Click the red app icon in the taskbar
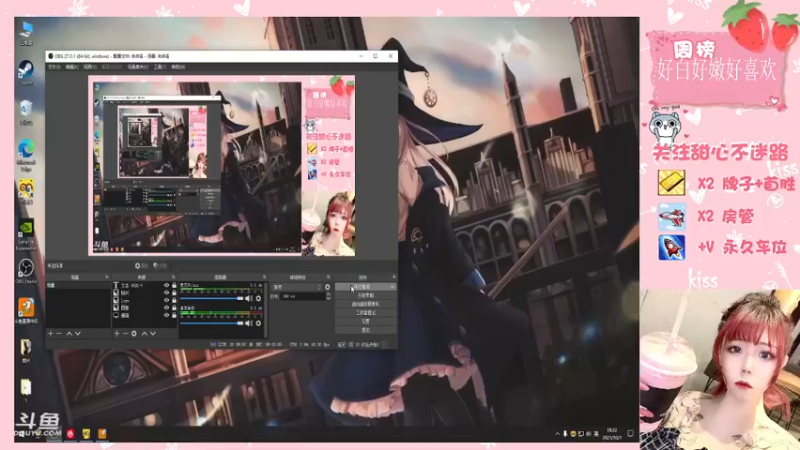This screenshot has width=800, height=450. pyautogui.click(x=70, y=434)
